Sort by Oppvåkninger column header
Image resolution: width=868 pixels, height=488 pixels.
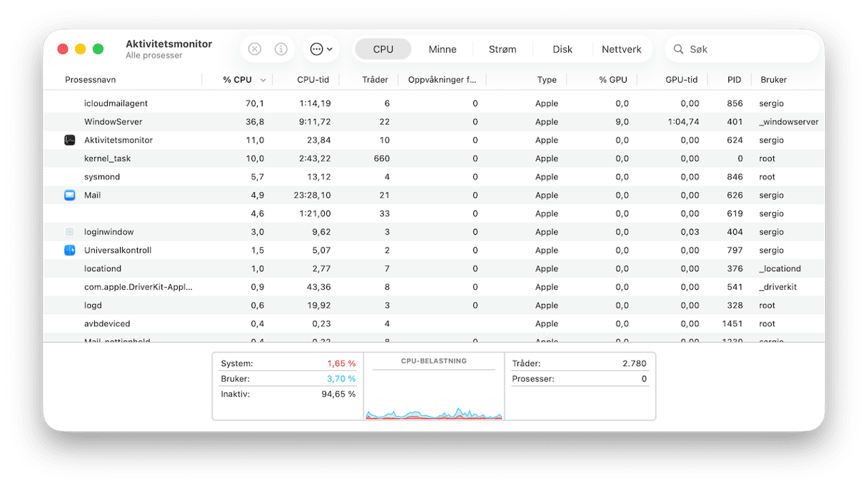click(x=442, y=80)
